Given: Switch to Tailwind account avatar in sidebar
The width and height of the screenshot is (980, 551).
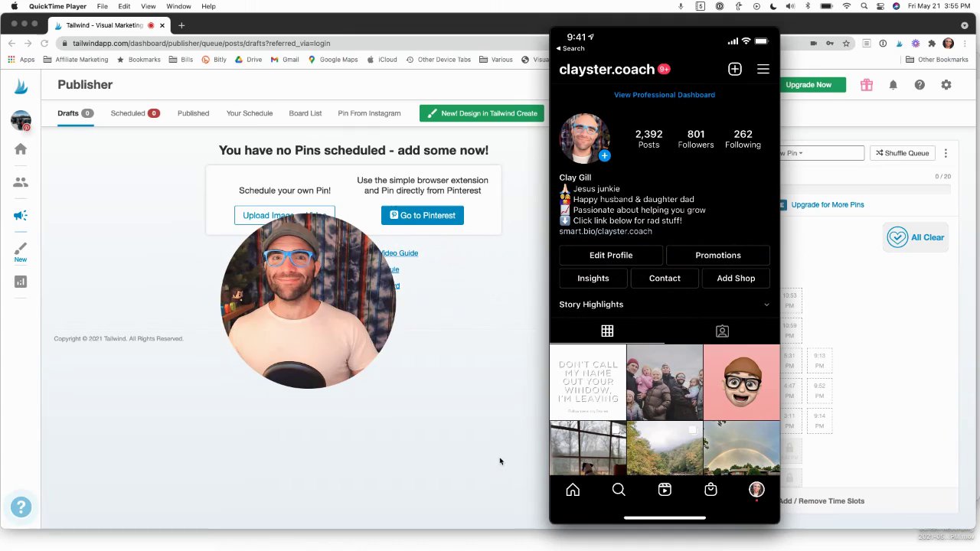Looking at the screenshot, I should 21,121.
